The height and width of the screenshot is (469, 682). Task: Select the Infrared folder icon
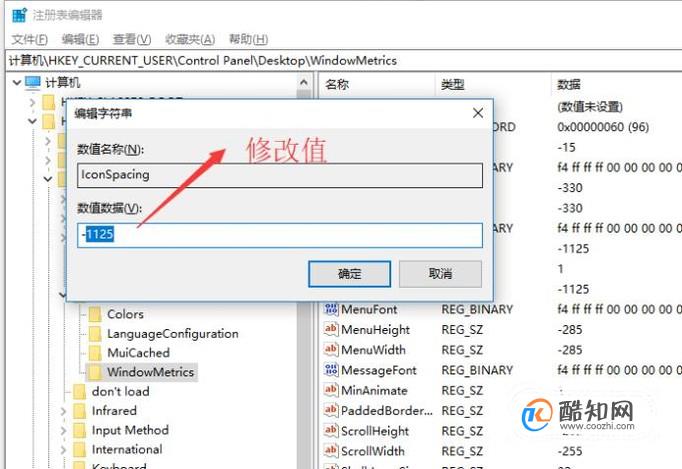(80, 411)
